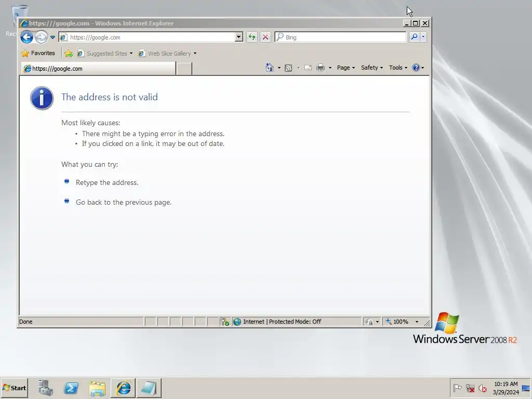Click the window resize grip in status bar
The image size is (532, 399).
pyautogui.click(x=427, y=323)
